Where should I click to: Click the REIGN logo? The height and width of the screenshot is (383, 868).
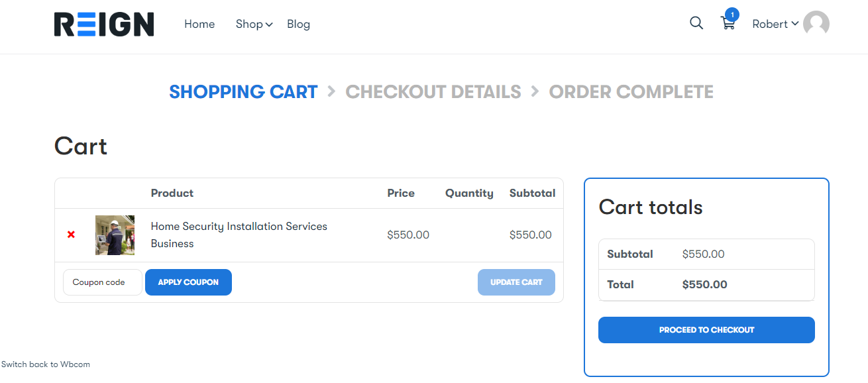[x=104, y=25]
